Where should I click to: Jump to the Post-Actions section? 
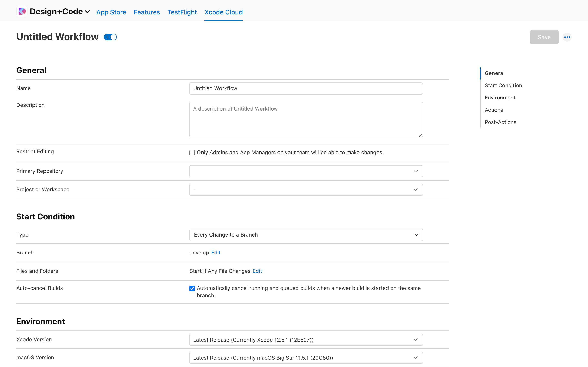tap(501, 122)
